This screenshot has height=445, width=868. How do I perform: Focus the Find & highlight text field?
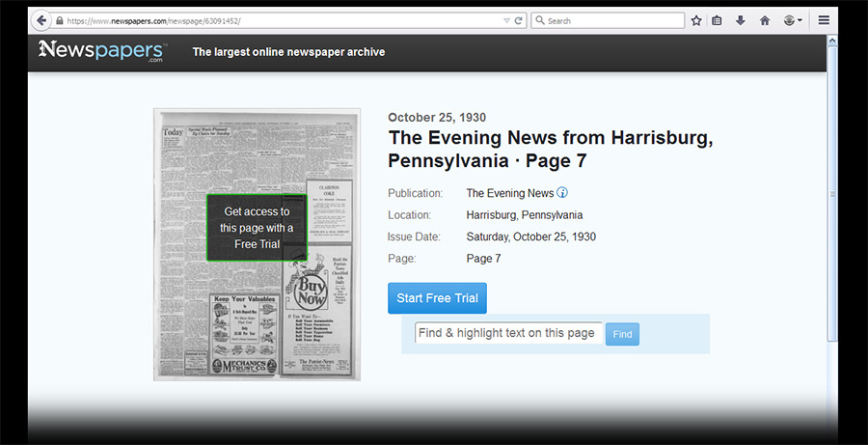tap(508, 333)
